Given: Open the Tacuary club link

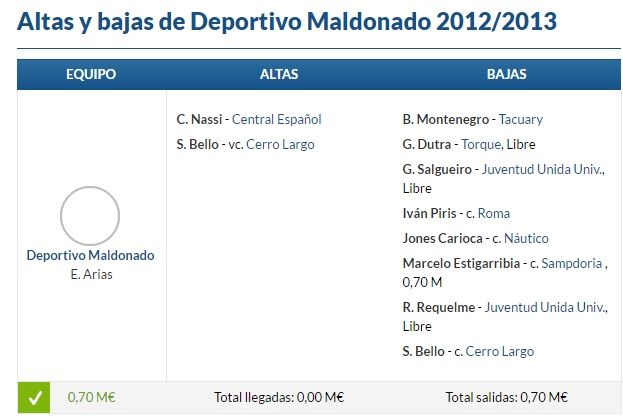Looking at the screenshot, I should click(520, 120).
